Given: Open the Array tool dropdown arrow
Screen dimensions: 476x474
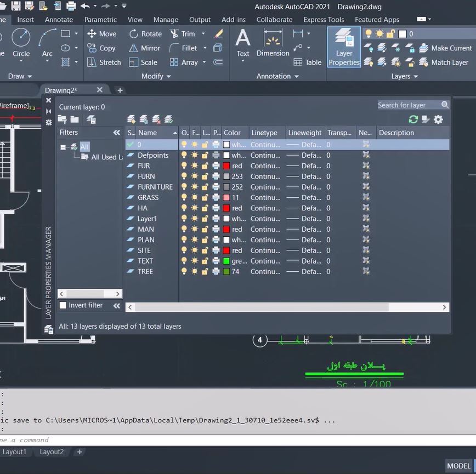Looking at the screenshot, I should coord(205,62).
